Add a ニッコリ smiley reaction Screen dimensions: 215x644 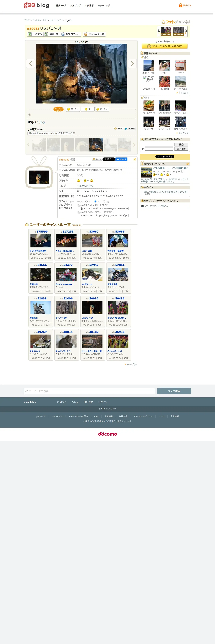pyautogui.click(x=73, y=109)
